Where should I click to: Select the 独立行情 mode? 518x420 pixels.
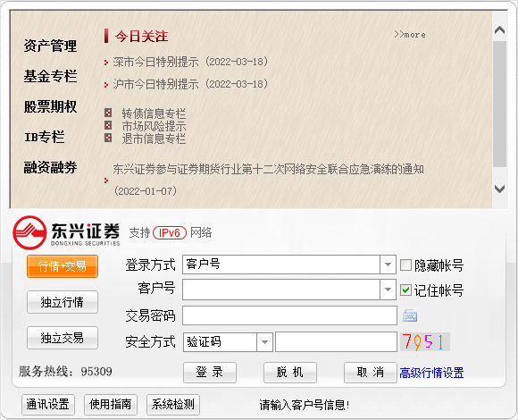(x=63, y=302)
